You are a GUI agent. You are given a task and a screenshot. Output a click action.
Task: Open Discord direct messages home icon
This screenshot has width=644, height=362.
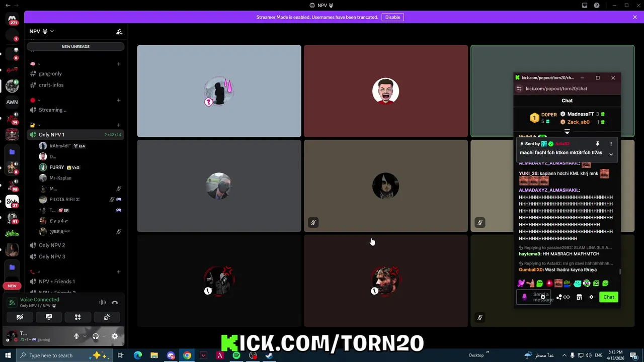coord(12,20)
